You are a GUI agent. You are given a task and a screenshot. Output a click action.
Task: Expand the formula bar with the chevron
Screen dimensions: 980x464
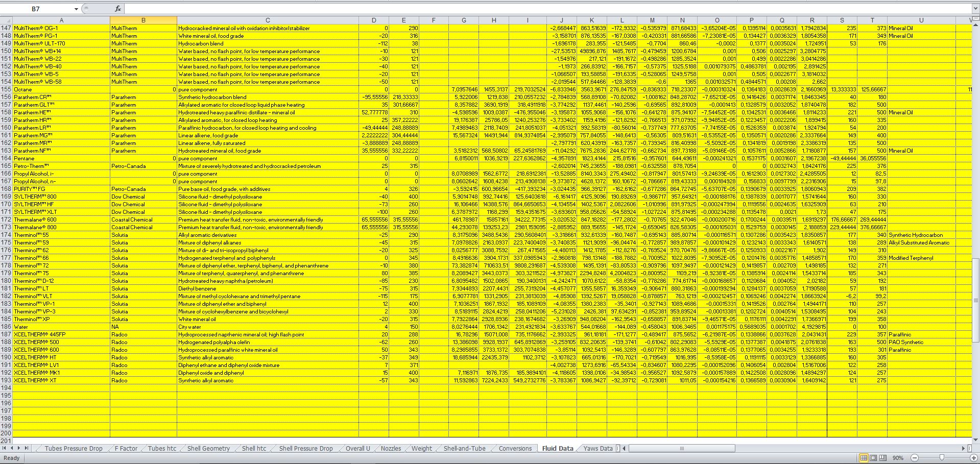click(975, 9)
